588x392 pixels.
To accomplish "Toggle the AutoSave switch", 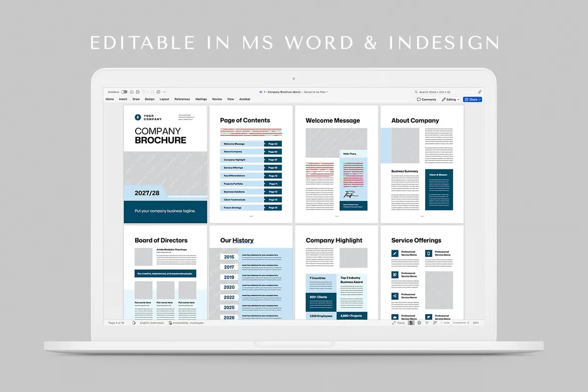I will coord(124,92).
